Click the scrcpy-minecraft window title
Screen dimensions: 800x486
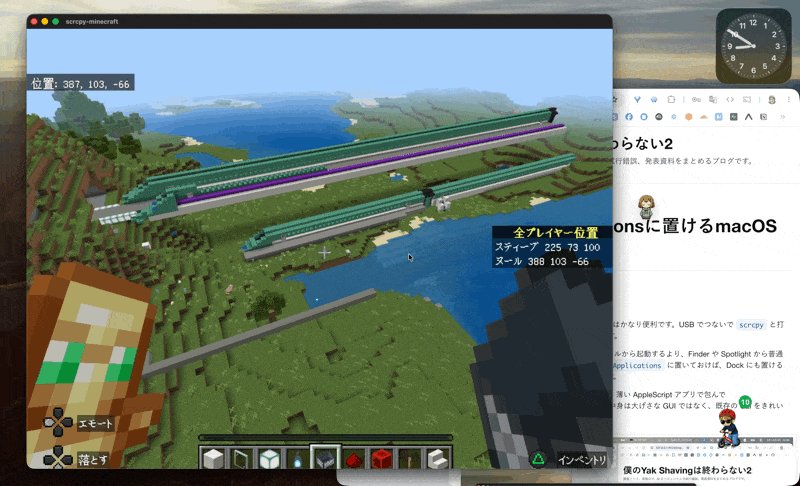(x=92, y=21)
